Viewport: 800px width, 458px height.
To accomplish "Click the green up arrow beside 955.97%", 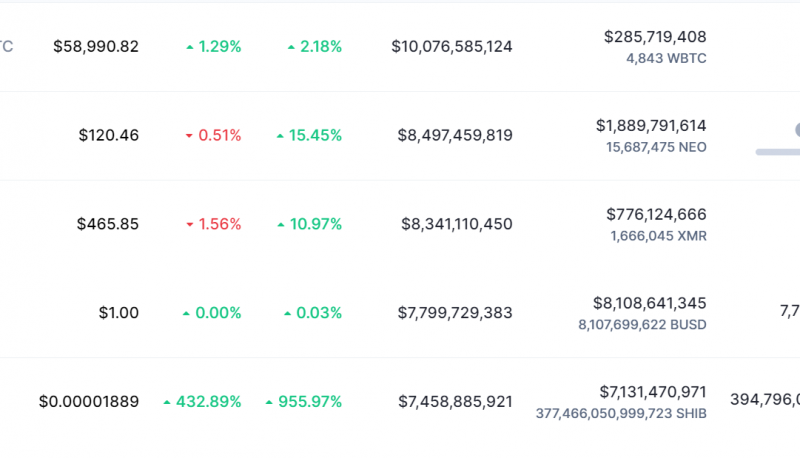I will coord(269,402).
